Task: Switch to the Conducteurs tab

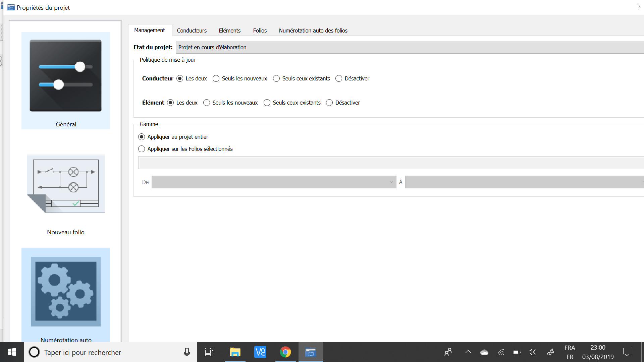Action: 192,31
